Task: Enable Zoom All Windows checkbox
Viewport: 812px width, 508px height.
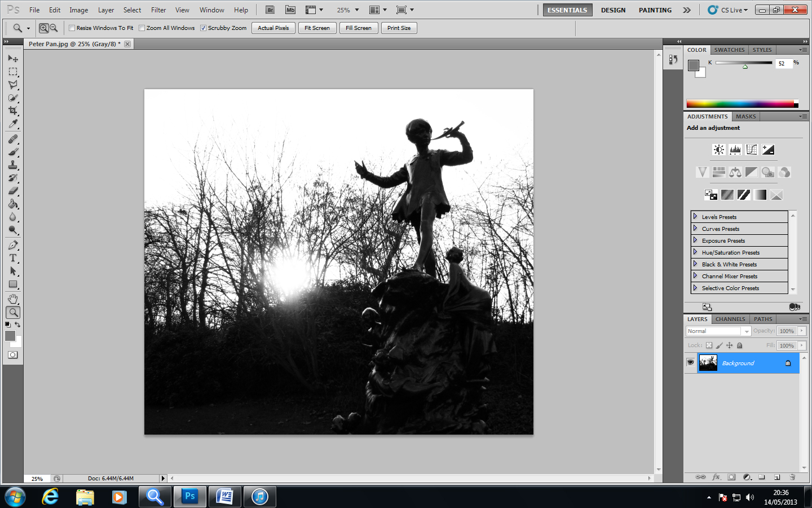Action: tap(142, 28)
